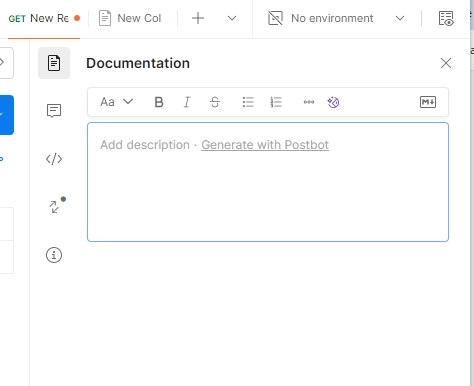Insert a numbered list
This screenshot has width=474, height=386.
click(276, 102)
